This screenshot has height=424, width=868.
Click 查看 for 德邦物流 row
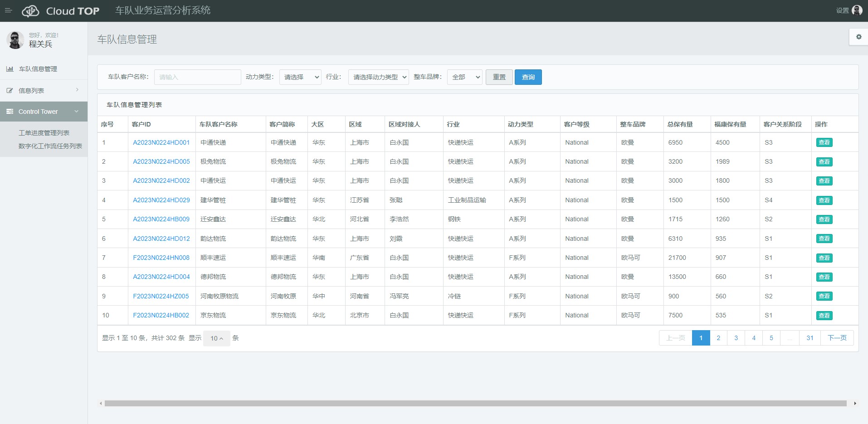click(x=824, y=277)
